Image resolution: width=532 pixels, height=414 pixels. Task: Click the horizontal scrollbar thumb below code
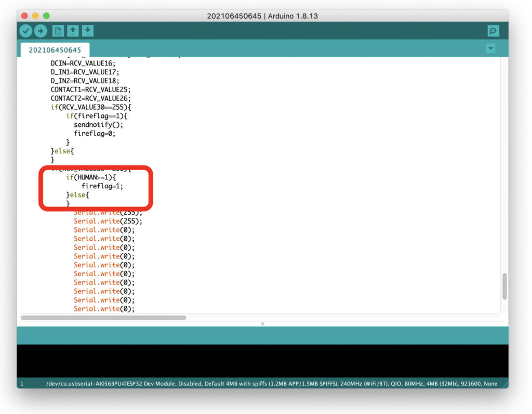(x=103, y=317)
